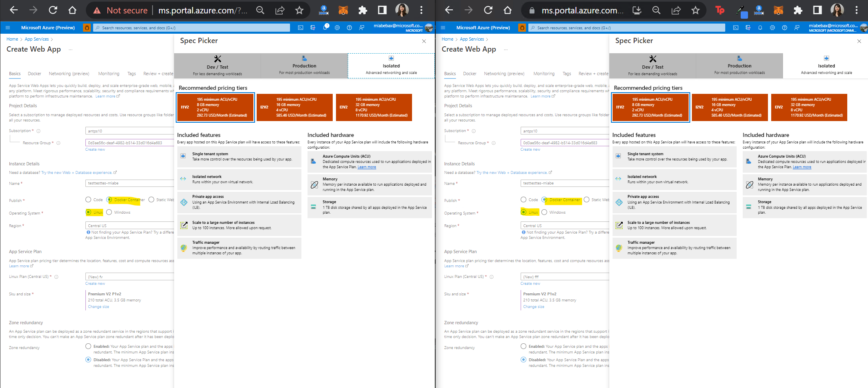Select the Docker Container publish option
868x388 pixels.
(109, 199)
